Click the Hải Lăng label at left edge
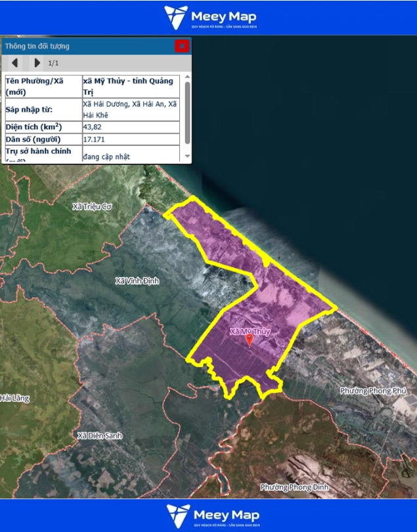This screenshot has width=417, height=532. point(14,398)
